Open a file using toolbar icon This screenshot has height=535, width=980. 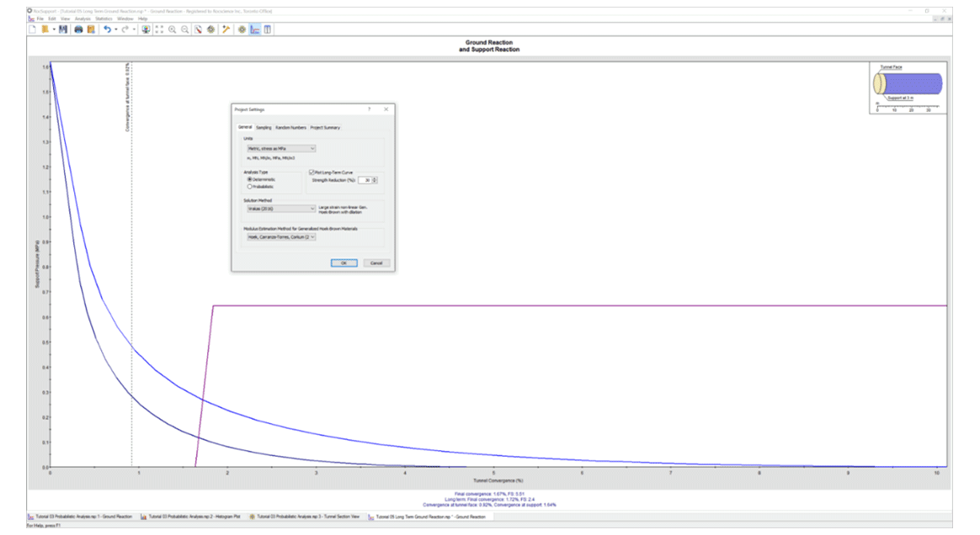click(x=45, y=29)
